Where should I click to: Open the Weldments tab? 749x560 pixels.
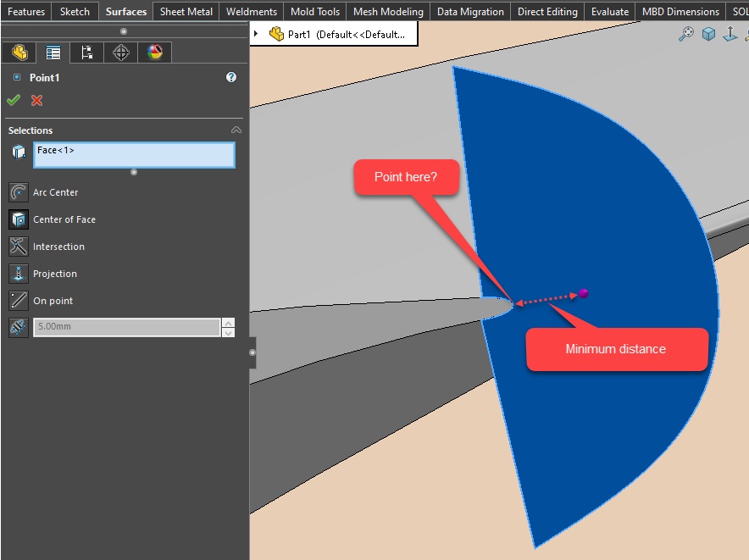[x=252, y=12]
